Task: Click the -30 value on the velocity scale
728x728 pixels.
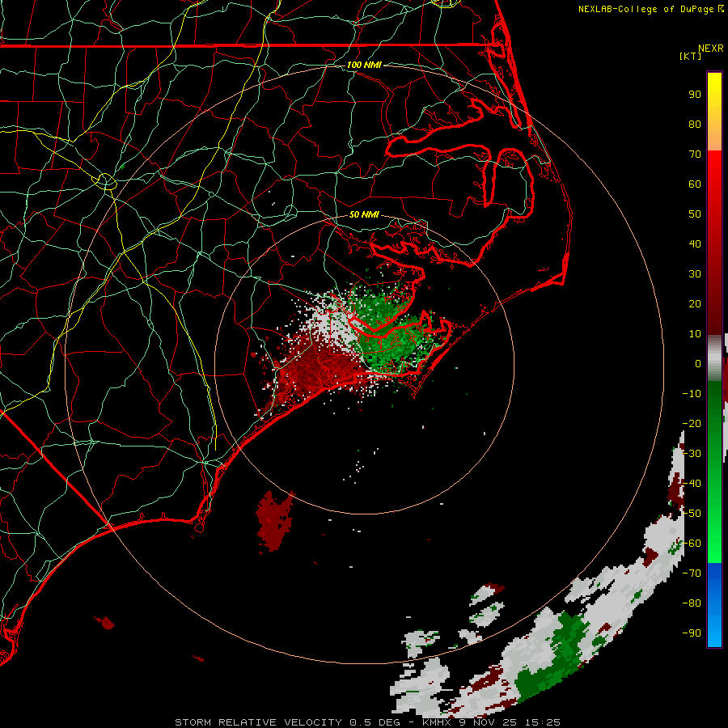Action: [x=692, y=454]
